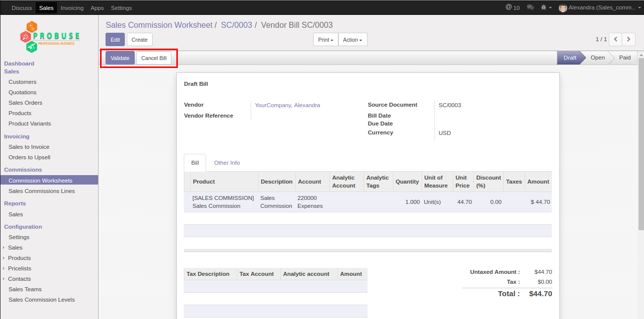Image resolution: width=644 pixels, height=319 pixels.
Task: Expand the Products configuration submenu
Action: 19,258
